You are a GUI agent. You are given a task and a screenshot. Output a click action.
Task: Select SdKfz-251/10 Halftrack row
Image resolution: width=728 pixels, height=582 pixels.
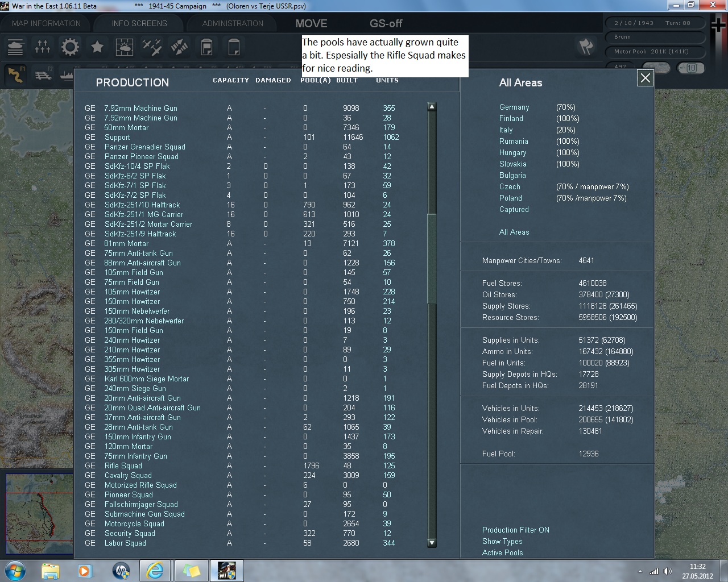point(241,205)
